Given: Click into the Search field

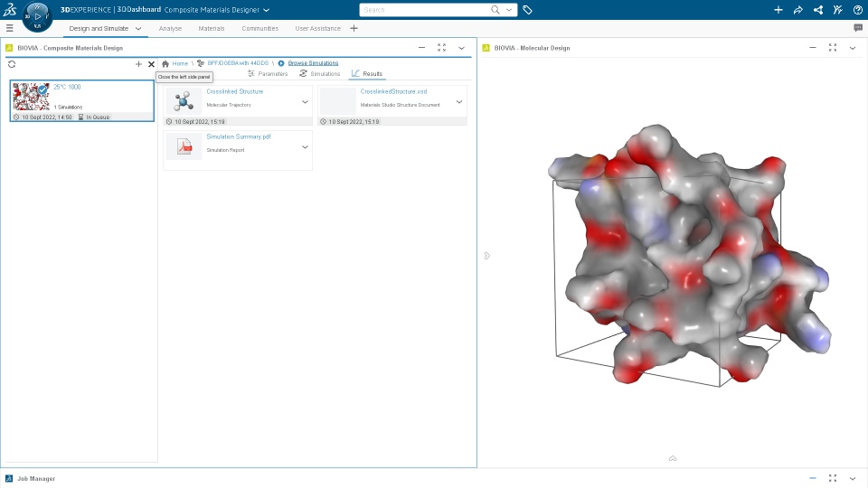Looking at the screenshot, I should 426,10.
